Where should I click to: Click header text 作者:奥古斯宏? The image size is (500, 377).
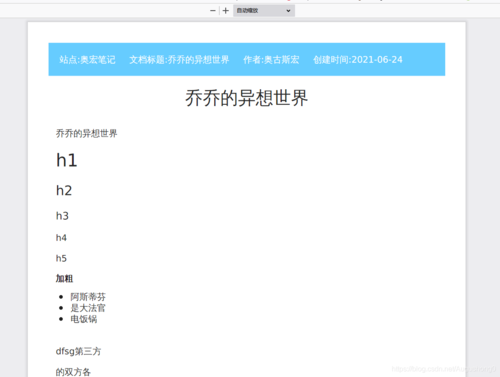tap(271, 60)
